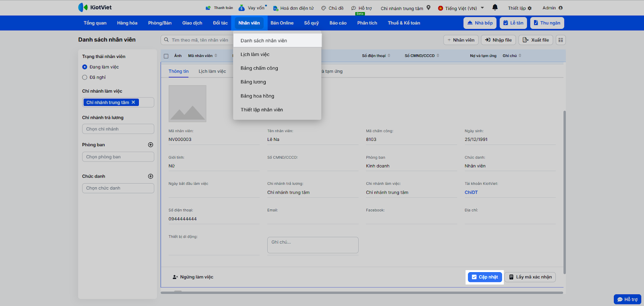Tick the select-all checkbox in the table header
The image size is (644, 306).
166,56
